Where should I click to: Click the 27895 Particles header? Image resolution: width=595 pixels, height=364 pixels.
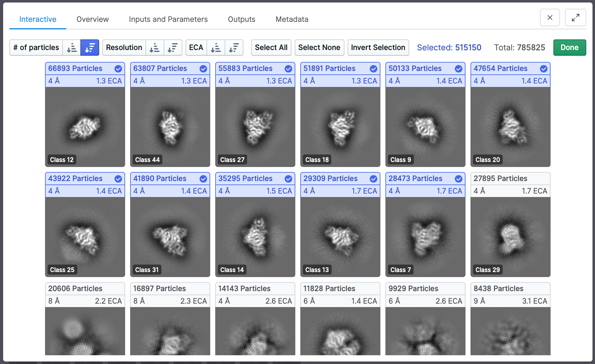click(511, 179)
